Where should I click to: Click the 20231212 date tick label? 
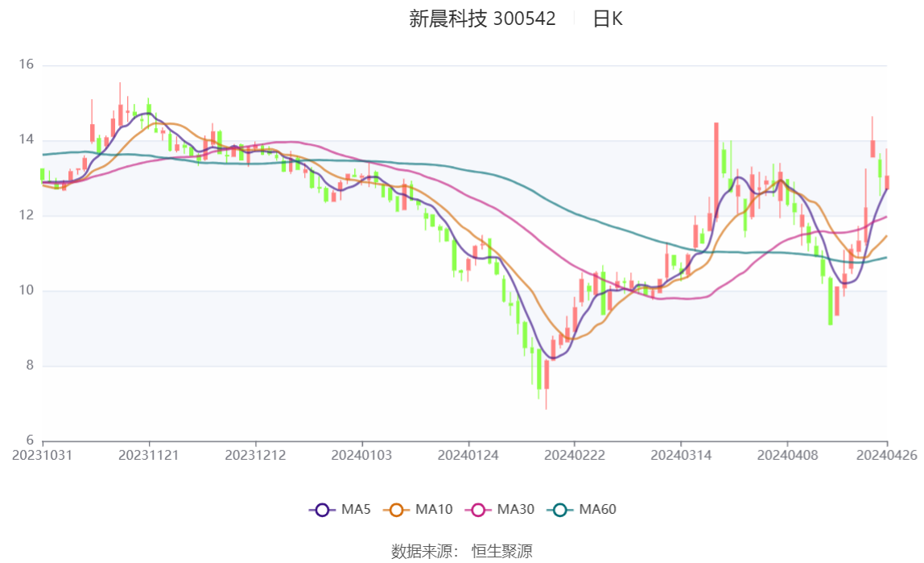point(255,455)
